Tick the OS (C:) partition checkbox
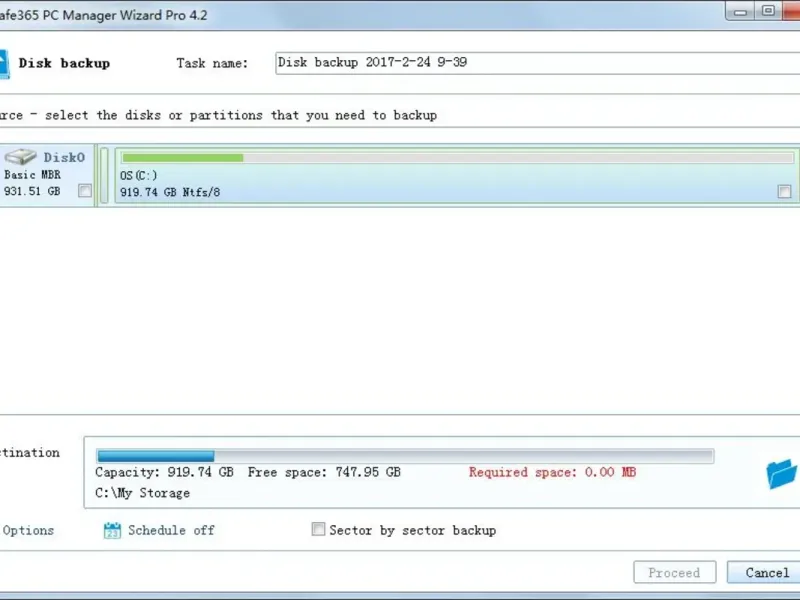This screenshot has width=800, height=600. 784,191
